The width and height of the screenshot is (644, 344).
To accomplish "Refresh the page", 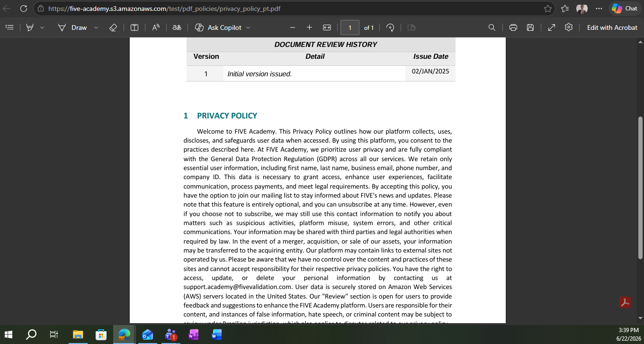I will coord(24,8).
